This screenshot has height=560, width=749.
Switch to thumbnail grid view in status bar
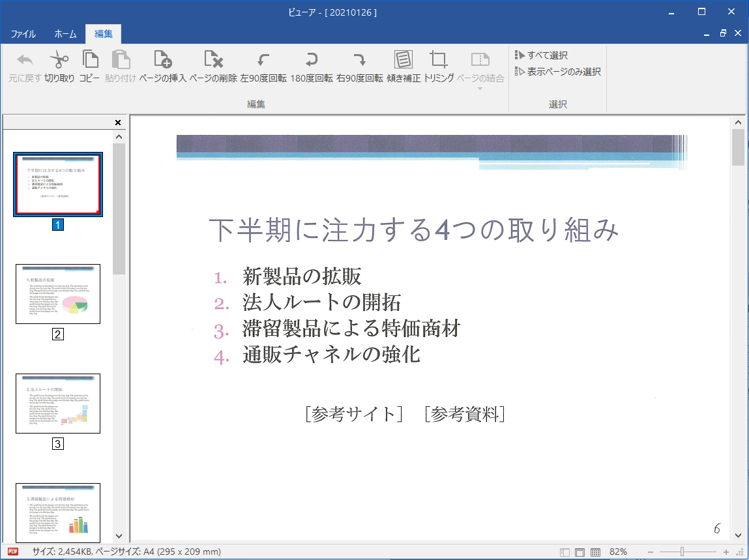click(595, 552)
